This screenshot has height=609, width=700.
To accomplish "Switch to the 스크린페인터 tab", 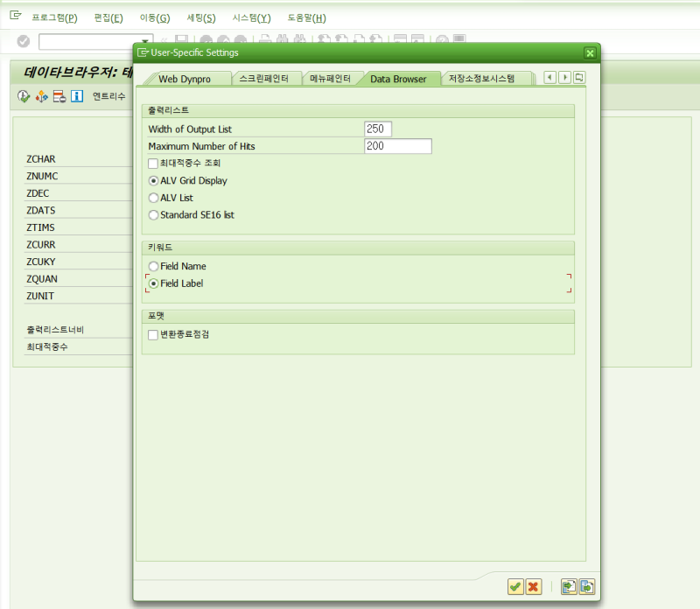I will tap(264, 79).
